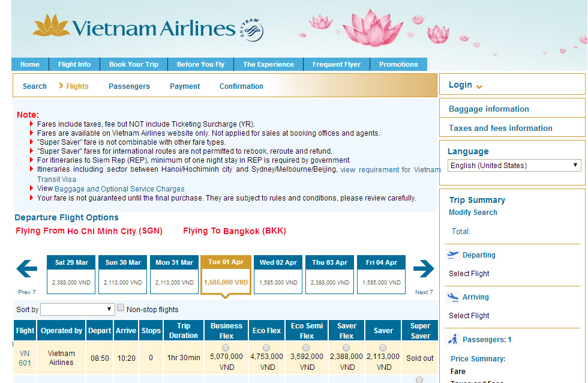Click the Trip Summary heading
588x383 pixels.
(x=477, y=200)
